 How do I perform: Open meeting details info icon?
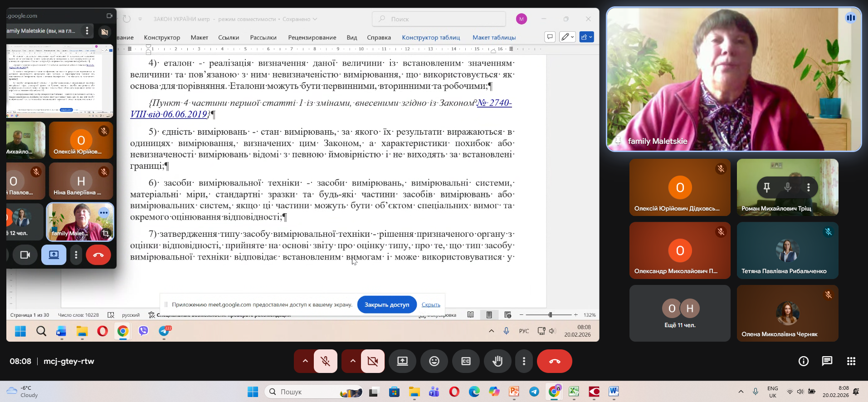803,361
